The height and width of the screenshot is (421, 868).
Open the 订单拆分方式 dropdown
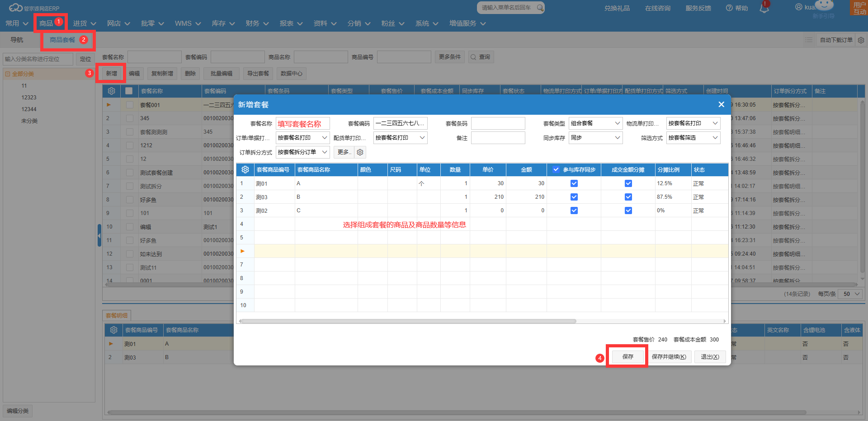(x=302, y=152)
